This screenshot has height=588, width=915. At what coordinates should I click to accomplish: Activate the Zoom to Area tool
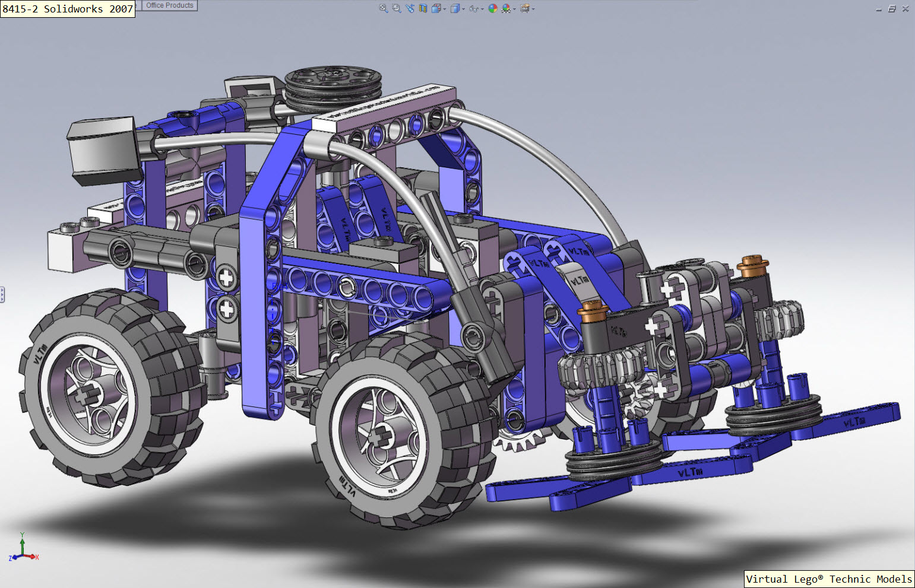[397, 8]
